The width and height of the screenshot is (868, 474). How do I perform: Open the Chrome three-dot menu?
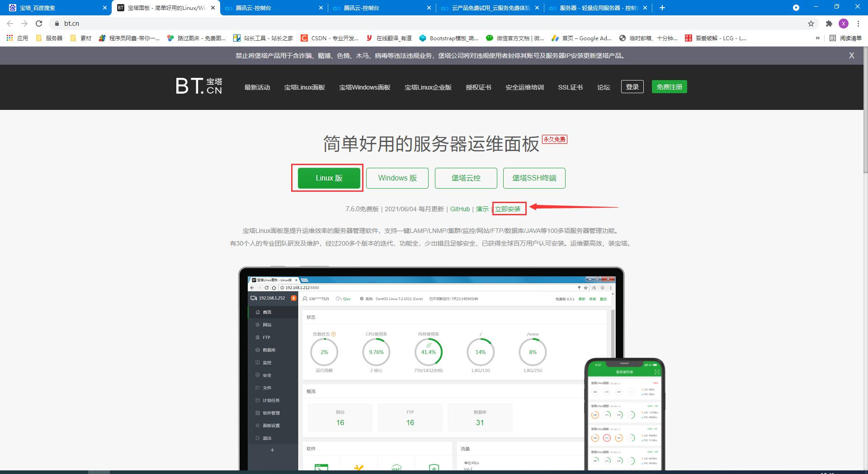(858, 24)
